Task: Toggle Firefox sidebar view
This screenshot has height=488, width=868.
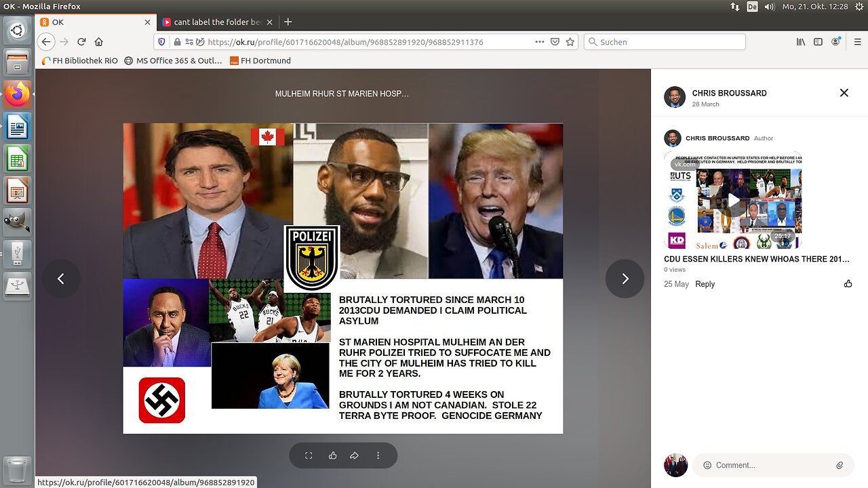Action: point(818,41)
